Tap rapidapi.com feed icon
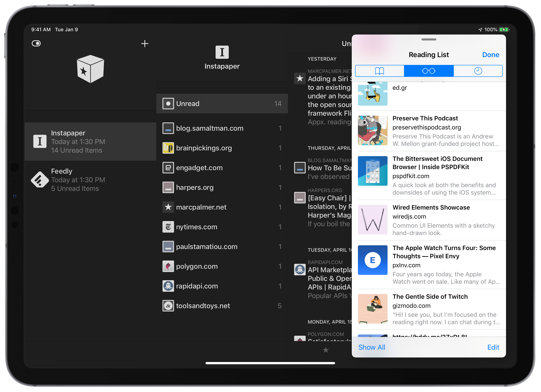 (168, 286)
